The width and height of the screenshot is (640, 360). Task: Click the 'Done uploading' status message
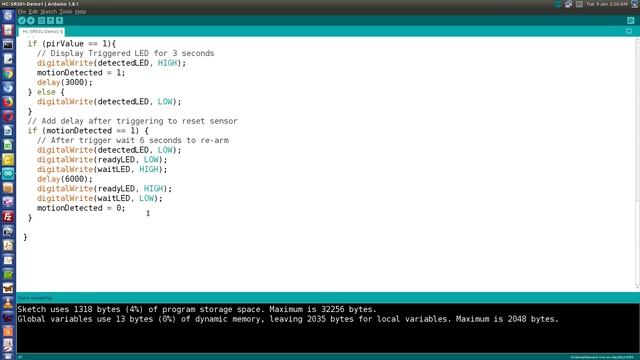(35, 298)
